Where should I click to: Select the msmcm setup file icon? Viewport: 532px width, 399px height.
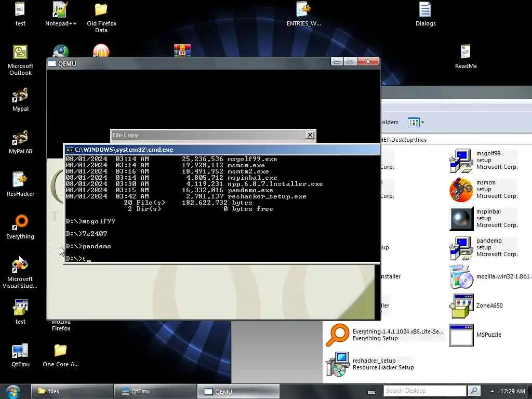pyautogui.click(x=461, y=190)
